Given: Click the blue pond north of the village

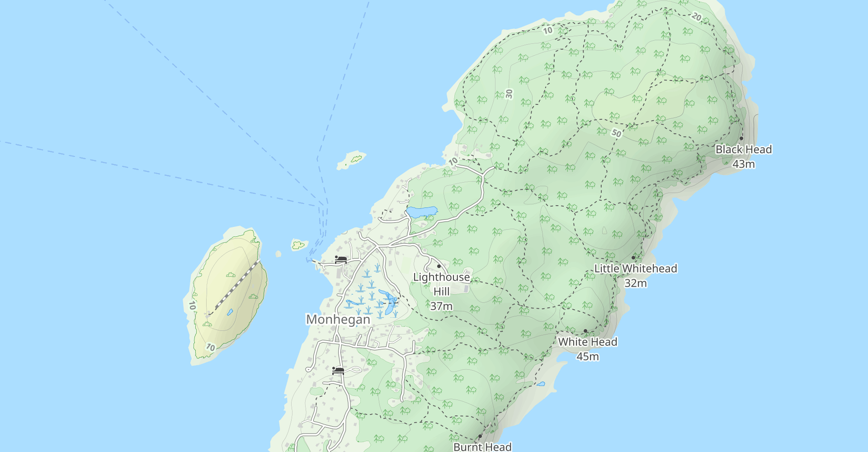Looking at the screenshot, I should pos(421,212).
